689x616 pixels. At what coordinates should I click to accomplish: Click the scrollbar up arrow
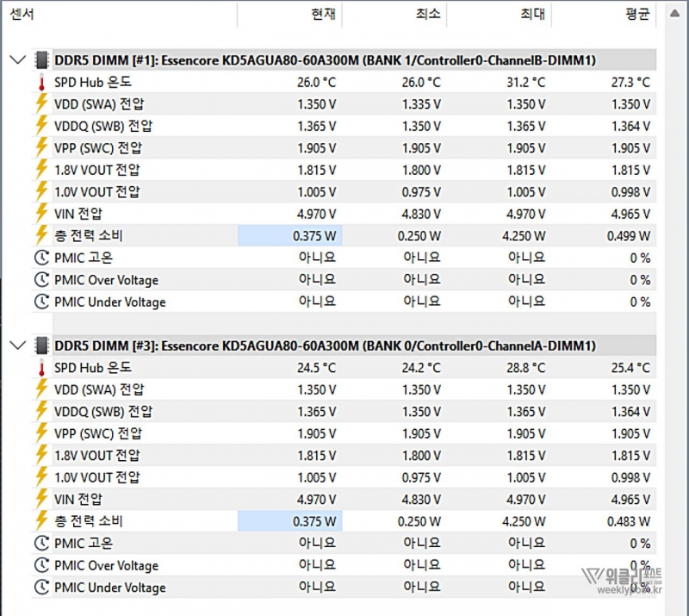pos(675,14)
